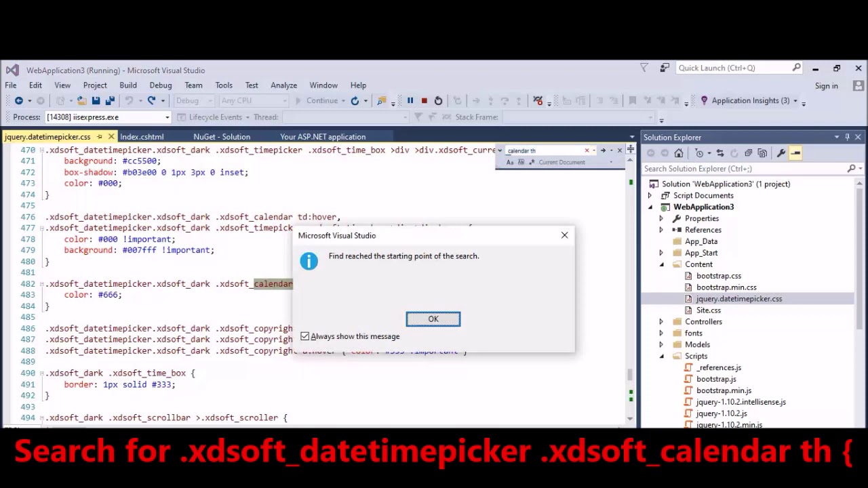Image resolution: width=868 pixels, height=488 pixels.
Task: Click the Save All icon
Action: pyautogui.click(x=110, y=100)
